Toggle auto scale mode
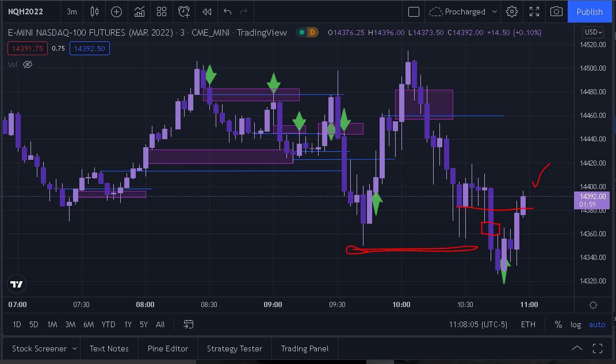 (597, 324)
